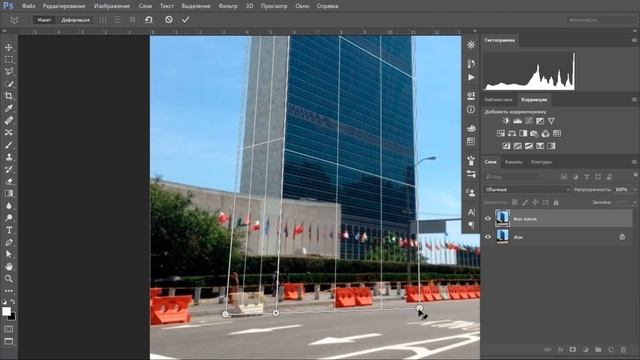The width and height of the screenshot is (640, 360).
Task: Select the Rectangular Marquee tool
Action: point(9,60)
